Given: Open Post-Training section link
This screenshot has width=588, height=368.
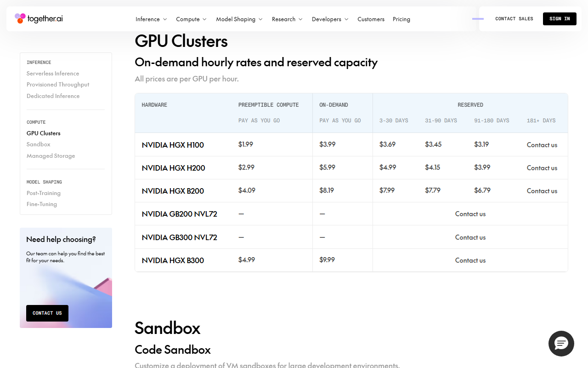Looking at the screenshot, I should pyautogui.click(x=44, y=193).
